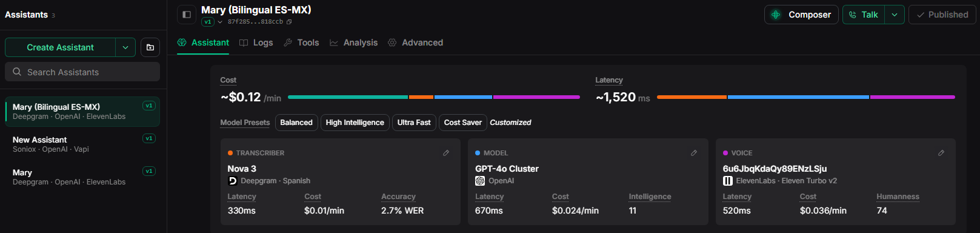The width and height of the screenshot is (980, 233).
Task: Click the purple segment of latency bar
Action: [912, 97]
